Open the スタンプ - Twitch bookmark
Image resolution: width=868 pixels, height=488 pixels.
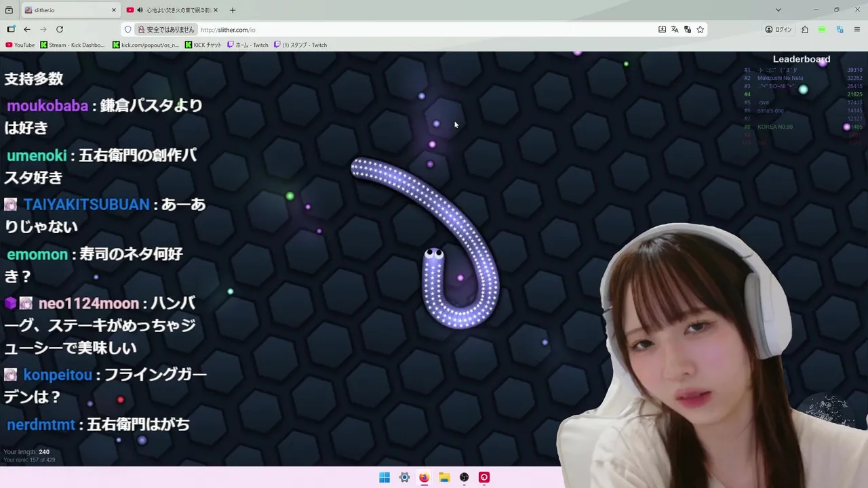300,45
